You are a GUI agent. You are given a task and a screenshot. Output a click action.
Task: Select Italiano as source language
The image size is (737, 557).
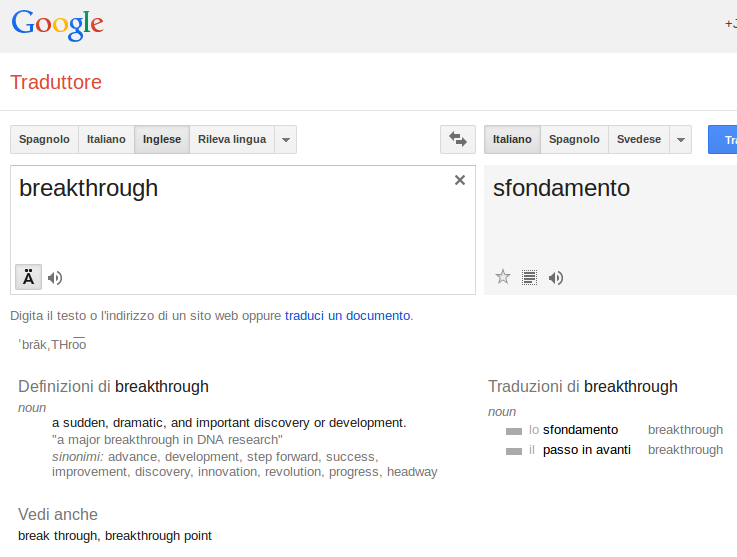point(106,140)
